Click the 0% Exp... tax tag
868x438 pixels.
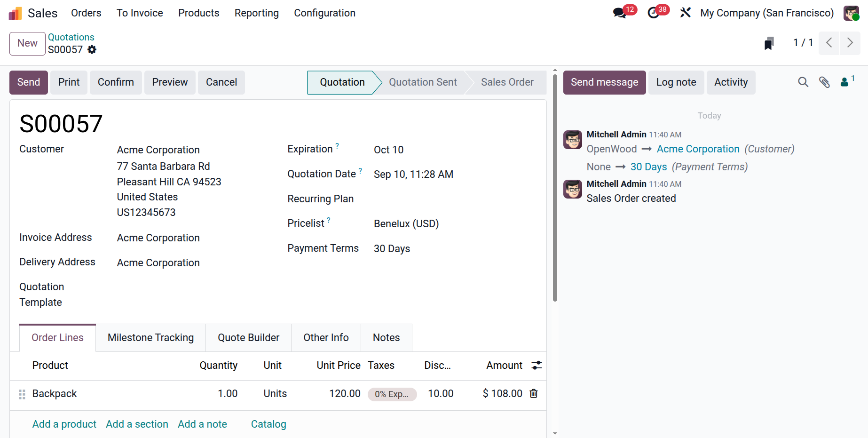[392, 394]
